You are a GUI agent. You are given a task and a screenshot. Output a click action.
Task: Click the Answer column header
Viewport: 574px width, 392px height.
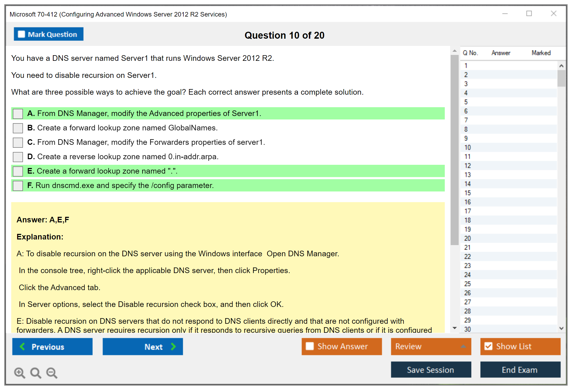(501, 53)
